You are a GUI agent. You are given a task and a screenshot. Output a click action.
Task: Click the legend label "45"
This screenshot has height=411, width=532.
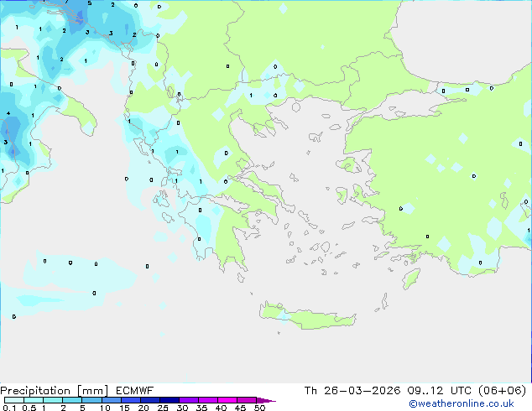click(240, 408)
